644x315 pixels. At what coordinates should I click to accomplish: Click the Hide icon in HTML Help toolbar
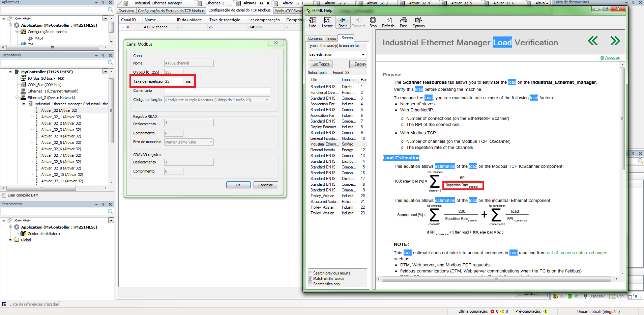pyautogui.click(x=313, y=21)
